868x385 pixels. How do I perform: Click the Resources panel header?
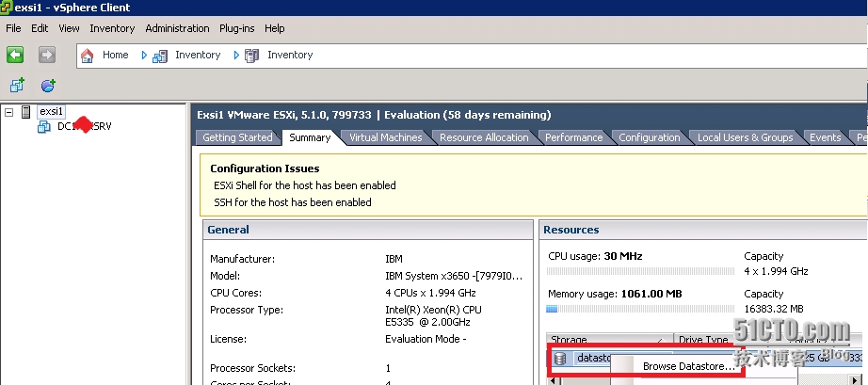703,230
